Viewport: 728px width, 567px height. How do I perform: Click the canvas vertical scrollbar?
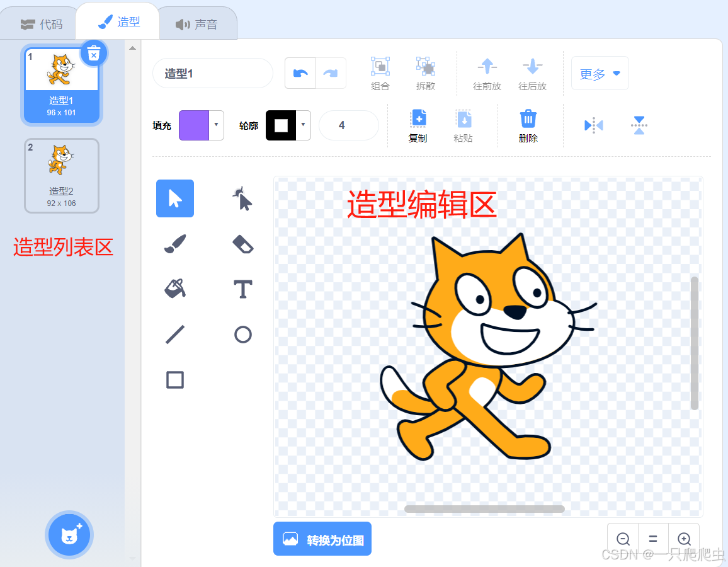pos(694,343)
